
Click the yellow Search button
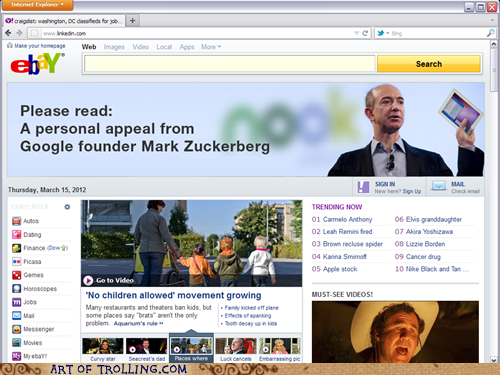tap(429, 64)
